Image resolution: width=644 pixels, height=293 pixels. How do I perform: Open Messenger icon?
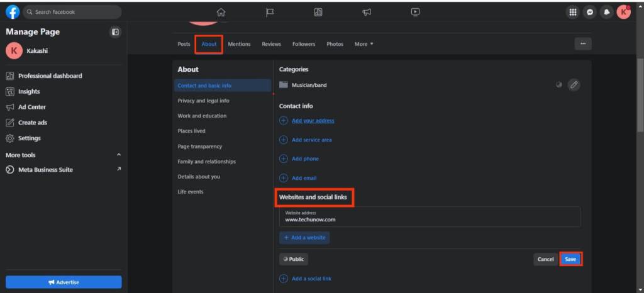pyautogui.click(x=590, y=13)
